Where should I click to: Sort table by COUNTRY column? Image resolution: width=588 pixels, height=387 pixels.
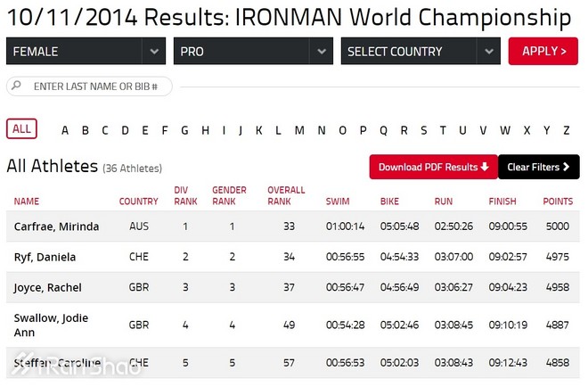click(x=138, y=202)
